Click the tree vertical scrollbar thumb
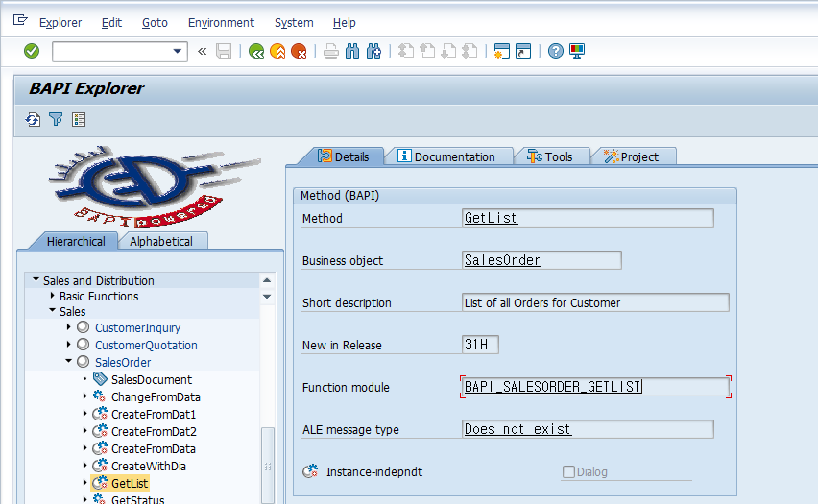This screenshot has width=818, height=504. click(x=268, y=466)
